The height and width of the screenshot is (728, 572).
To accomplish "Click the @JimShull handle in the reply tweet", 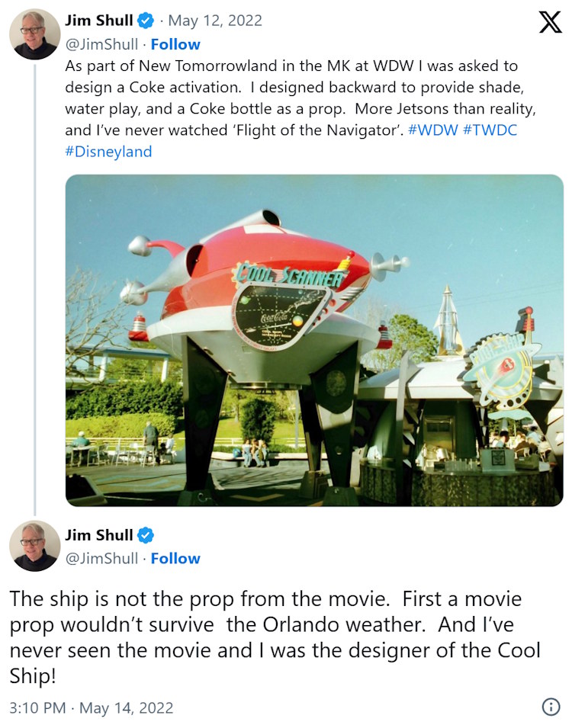I will [101, 558].
